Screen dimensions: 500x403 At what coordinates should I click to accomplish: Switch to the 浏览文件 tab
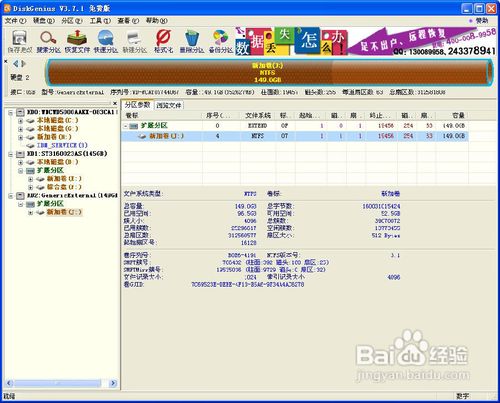tap(169, 105)
